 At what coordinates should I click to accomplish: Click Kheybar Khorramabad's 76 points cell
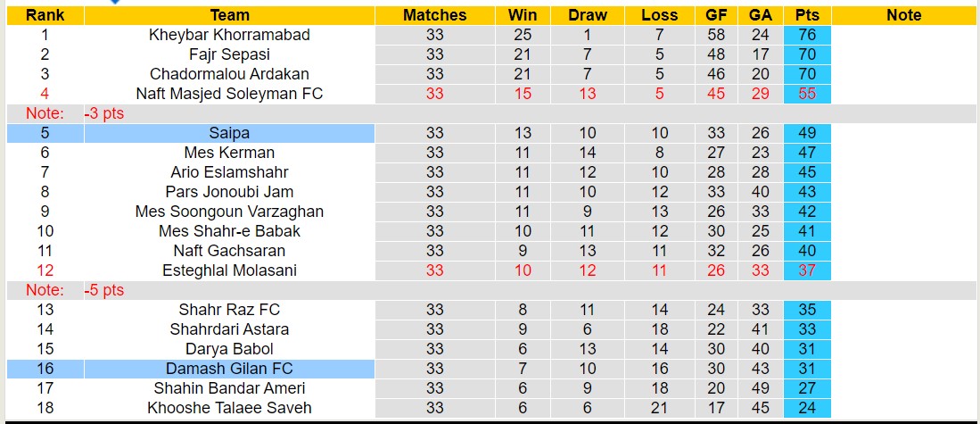pos(807,35)
